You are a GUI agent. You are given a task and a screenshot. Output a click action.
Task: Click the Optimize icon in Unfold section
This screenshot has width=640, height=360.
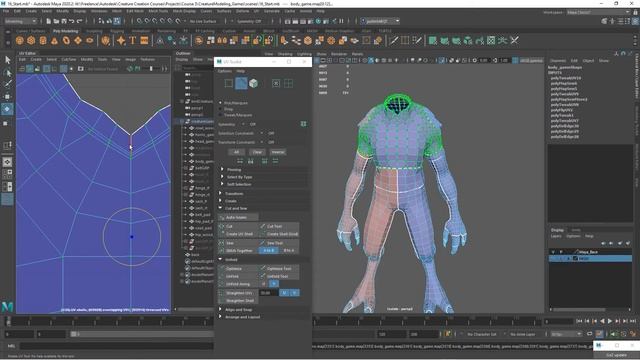coord(222,269)
